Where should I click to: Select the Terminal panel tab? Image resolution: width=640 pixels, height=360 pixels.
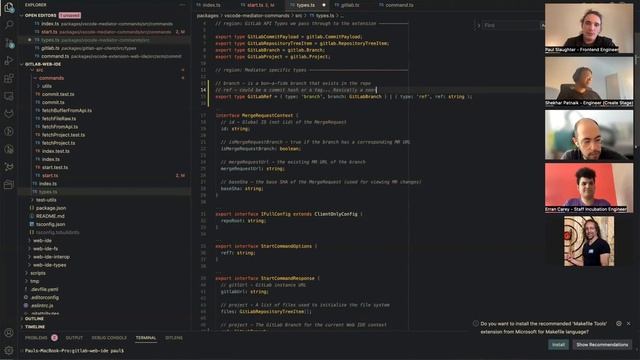pos(146,338)
